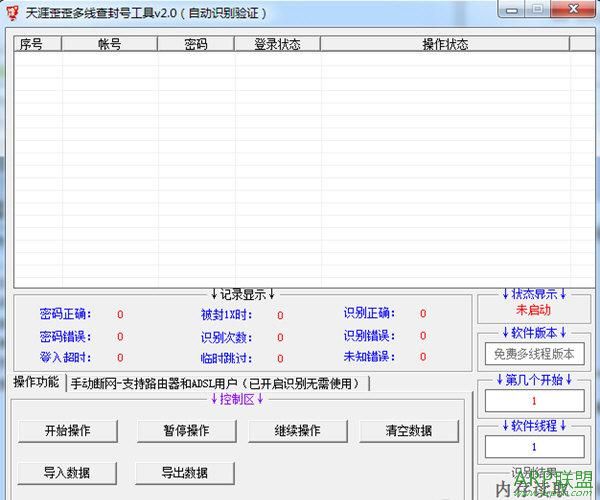
Task: Switch to the 操作功能 tab
Action: pyautogui.click(x=36, y=383)
